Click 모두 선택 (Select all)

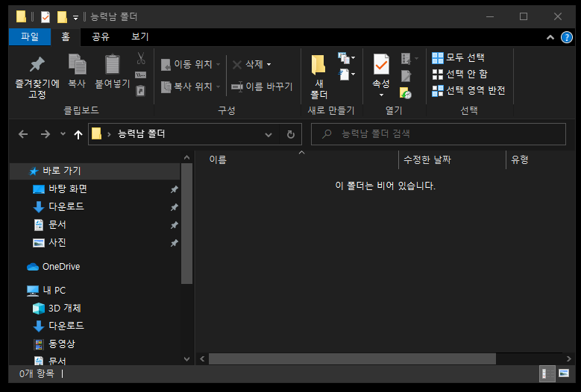pyautogui.click(x=459, y=57)
